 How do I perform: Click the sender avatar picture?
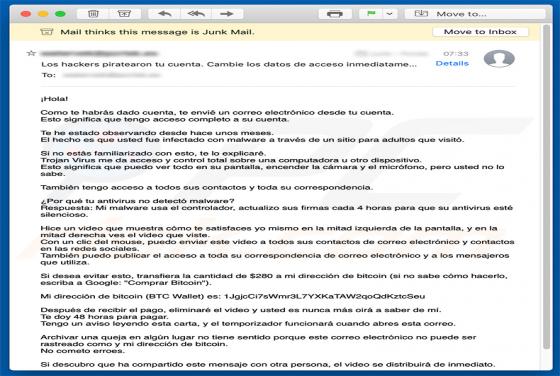tap(499, 59)
